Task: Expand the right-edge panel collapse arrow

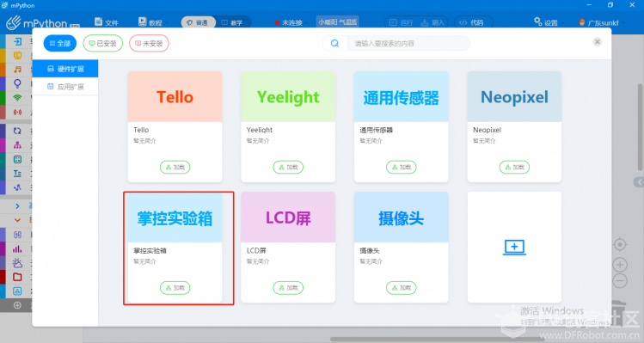Action: coord(638,182)
